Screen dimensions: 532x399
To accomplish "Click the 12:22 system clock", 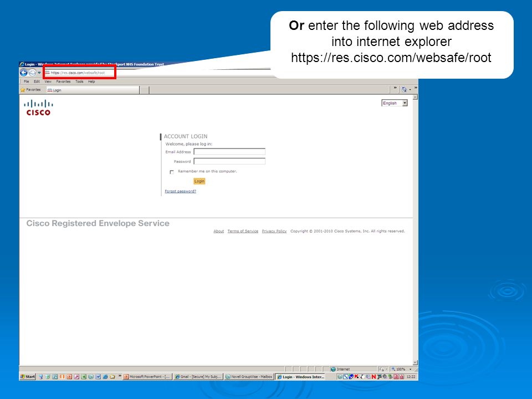I will coord(411,377).
